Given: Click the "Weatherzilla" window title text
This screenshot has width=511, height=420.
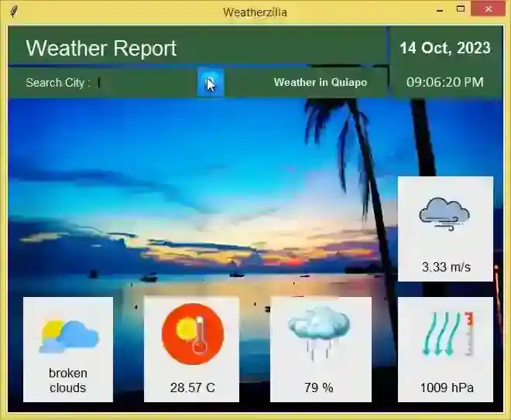Looking at the screenshot, I should [256, 12].
